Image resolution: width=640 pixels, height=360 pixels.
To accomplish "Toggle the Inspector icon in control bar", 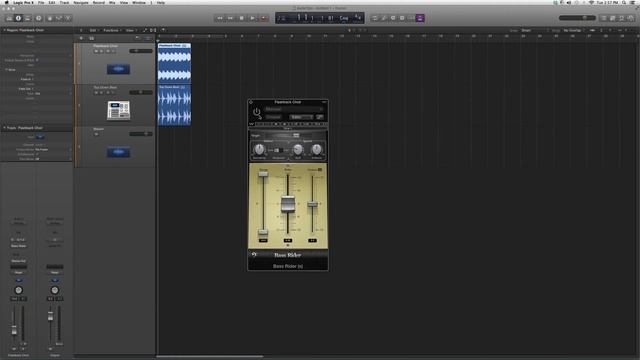I will (x=18, y=18).
